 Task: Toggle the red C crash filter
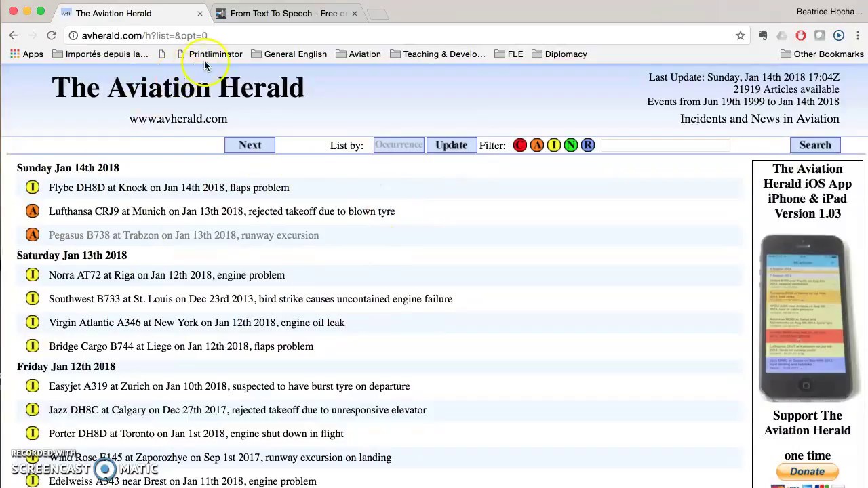pyautogui.click(x=520, y=145)
